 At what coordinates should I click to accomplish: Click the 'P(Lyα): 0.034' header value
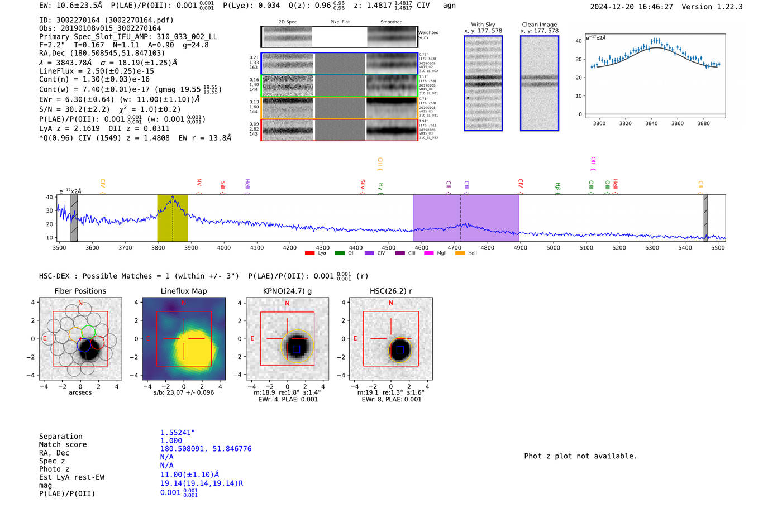click(251, 6)
